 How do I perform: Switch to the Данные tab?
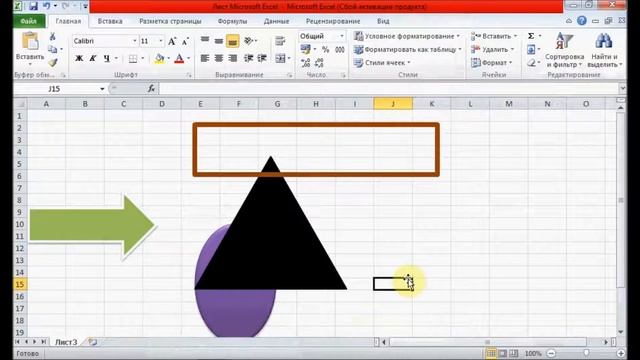pos(276,21)
